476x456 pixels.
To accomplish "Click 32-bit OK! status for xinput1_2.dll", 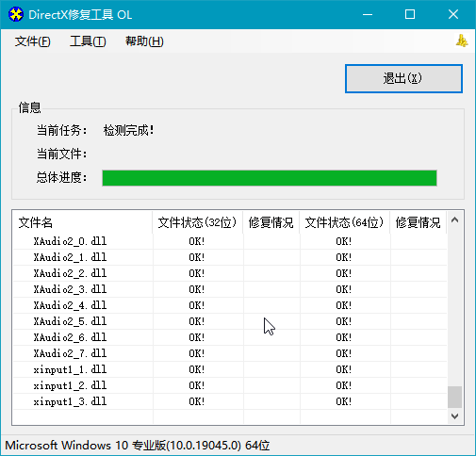I will (197, 385).
